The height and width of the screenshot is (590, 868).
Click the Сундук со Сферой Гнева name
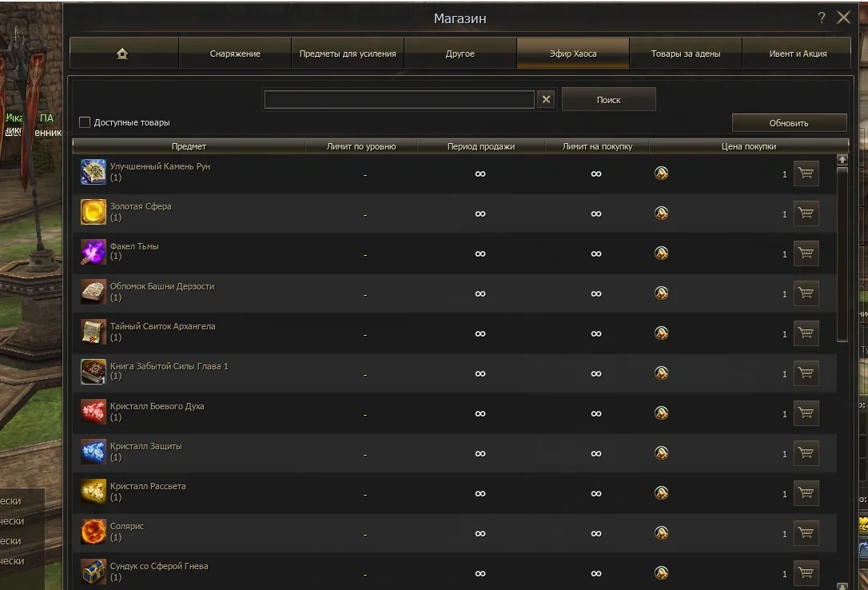[159, 566]
